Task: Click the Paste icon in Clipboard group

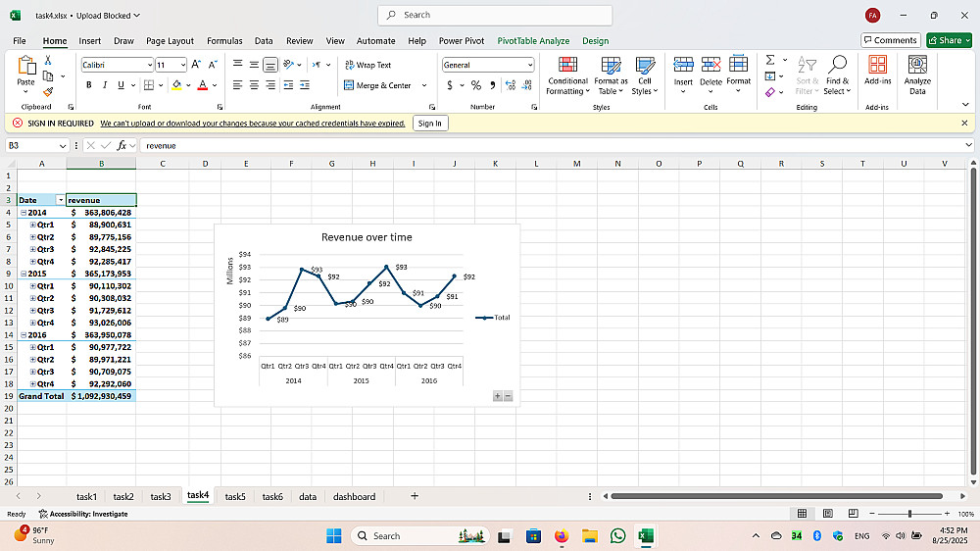Action: coord(25,66)
